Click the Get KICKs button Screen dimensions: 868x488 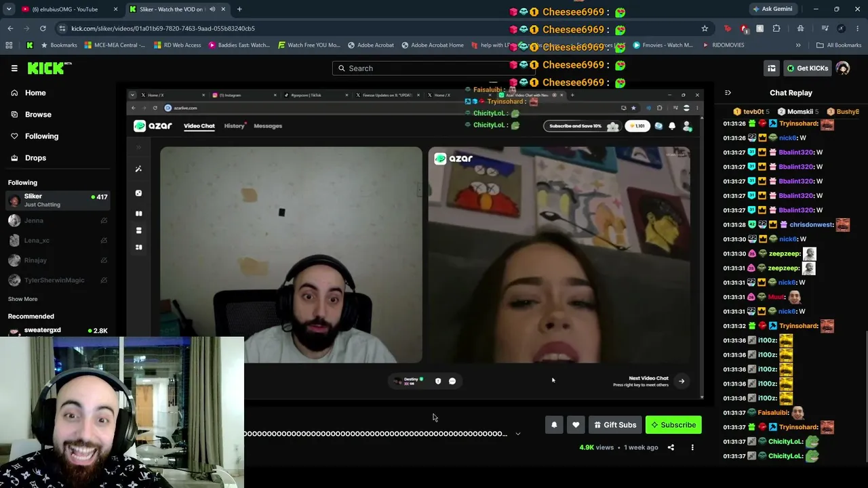point(806,68)
